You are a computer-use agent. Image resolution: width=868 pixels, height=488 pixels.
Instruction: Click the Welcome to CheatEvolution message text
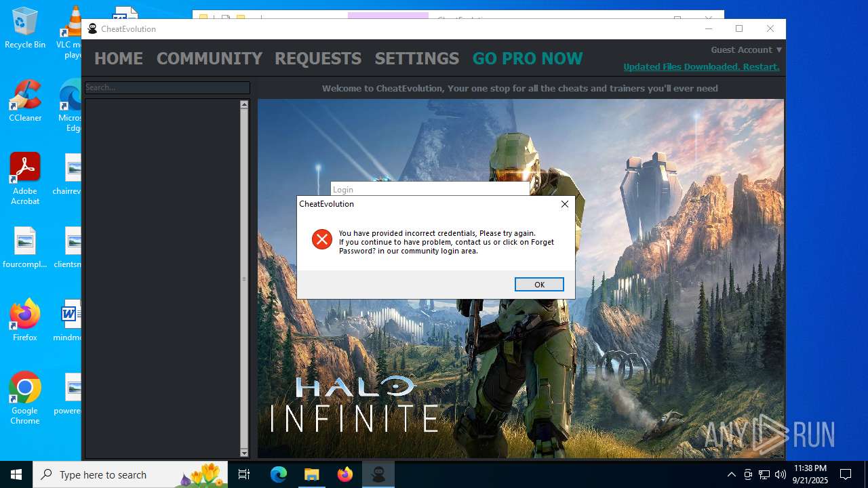tap(519, 88)
